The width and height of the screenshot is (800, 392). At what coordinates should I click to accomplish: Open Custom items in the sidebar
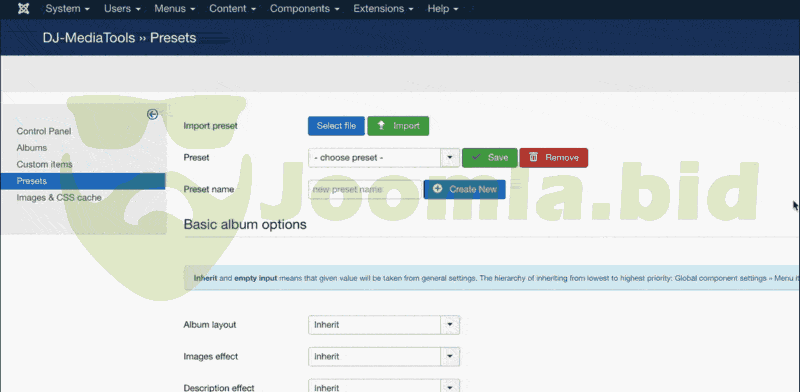[x=44, y=164]
